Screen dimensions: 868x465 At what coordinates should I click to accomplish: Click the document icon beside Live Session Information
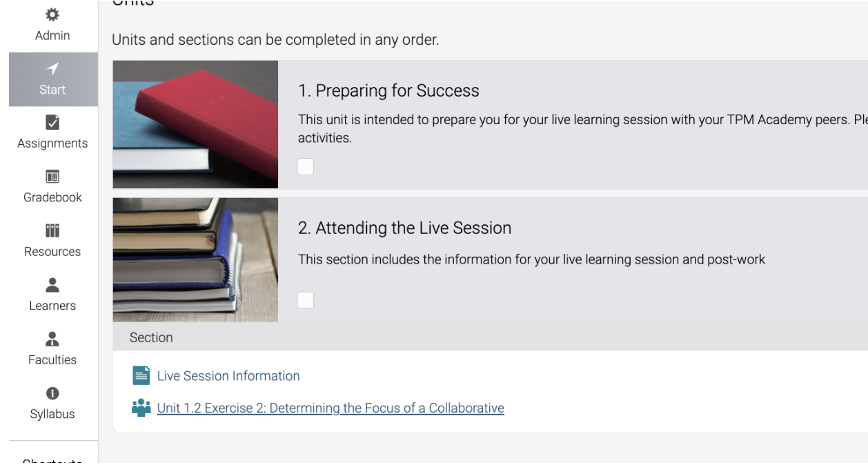click(x=141, y=375)
